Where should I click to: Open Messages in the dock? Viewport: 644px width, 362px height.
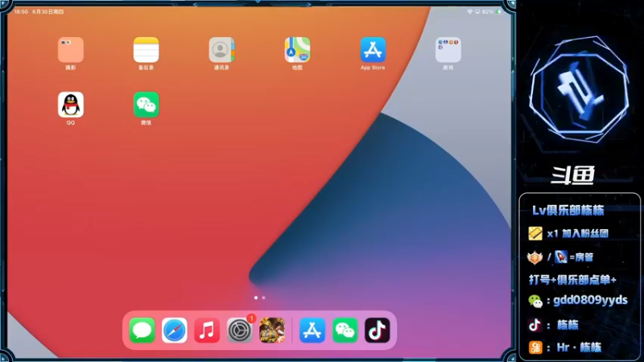pyautogui.click(x=142, y=330)
